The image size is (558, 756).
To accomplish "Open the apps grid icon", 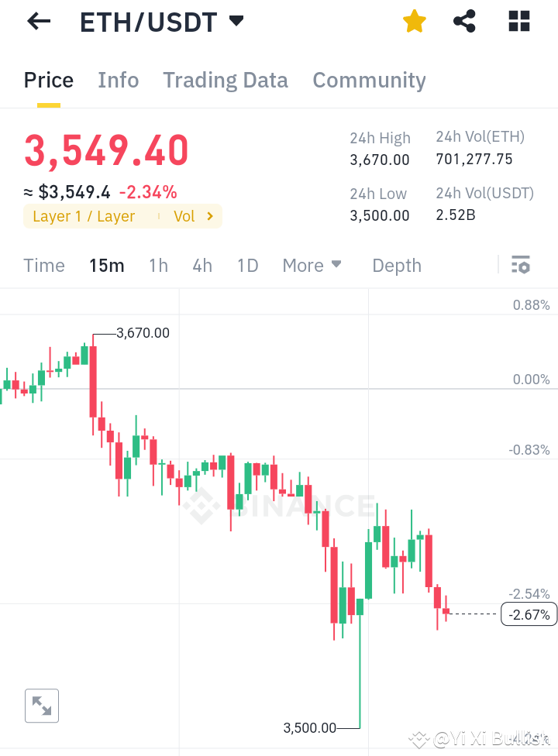I will click(x=518, y=21).
